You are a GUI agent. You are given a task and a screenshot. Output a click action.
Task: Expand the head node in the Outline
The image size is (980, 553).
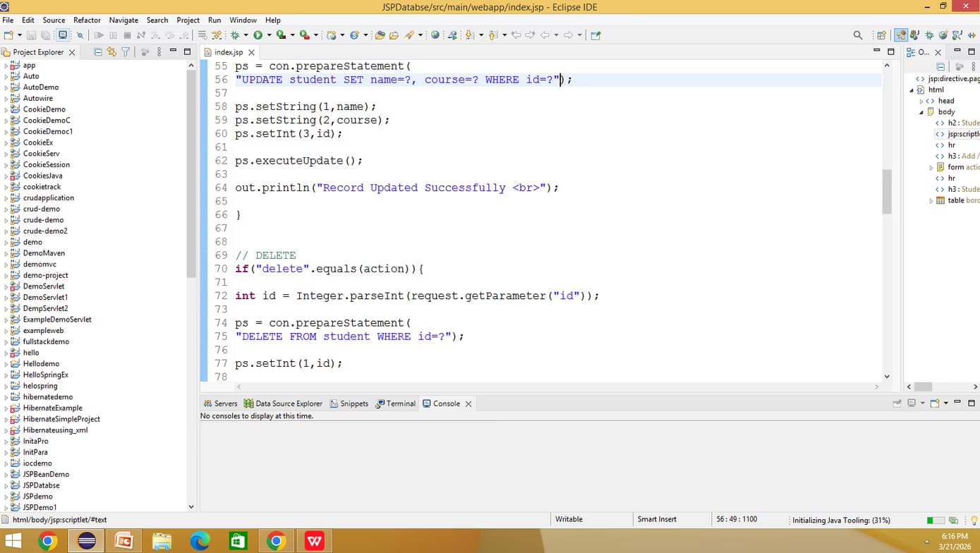point(922,100)
